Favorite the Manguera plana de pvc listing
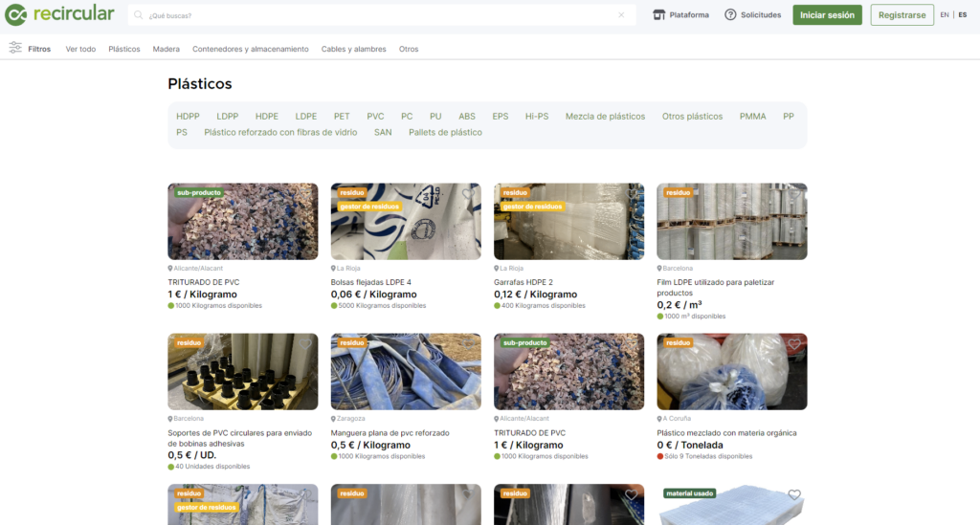 tap(467, 344)
